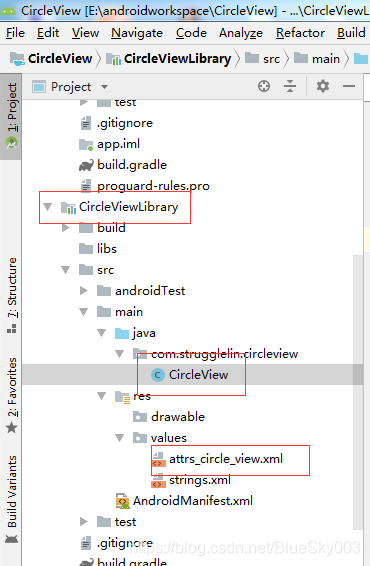Click src breadcrumb in navigation bar

pyautogui.click(x=262, y=58)
